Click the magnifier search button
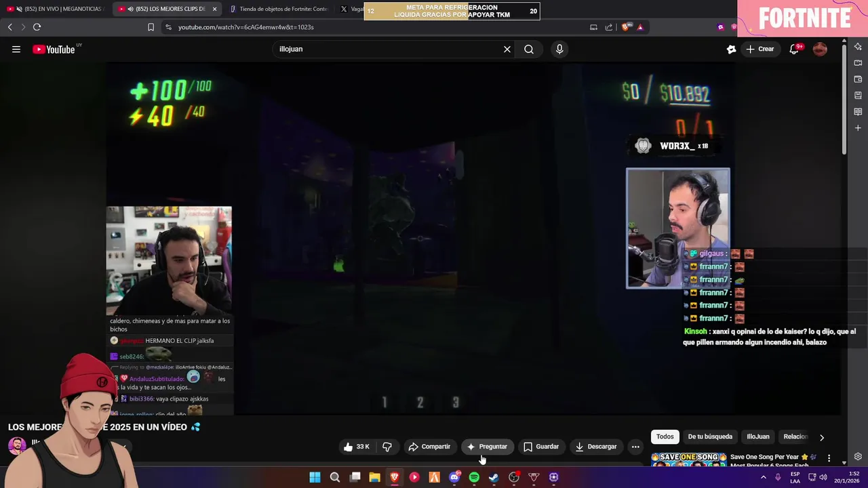This screenshot has height=488, width=868. [x=529, y=49]
